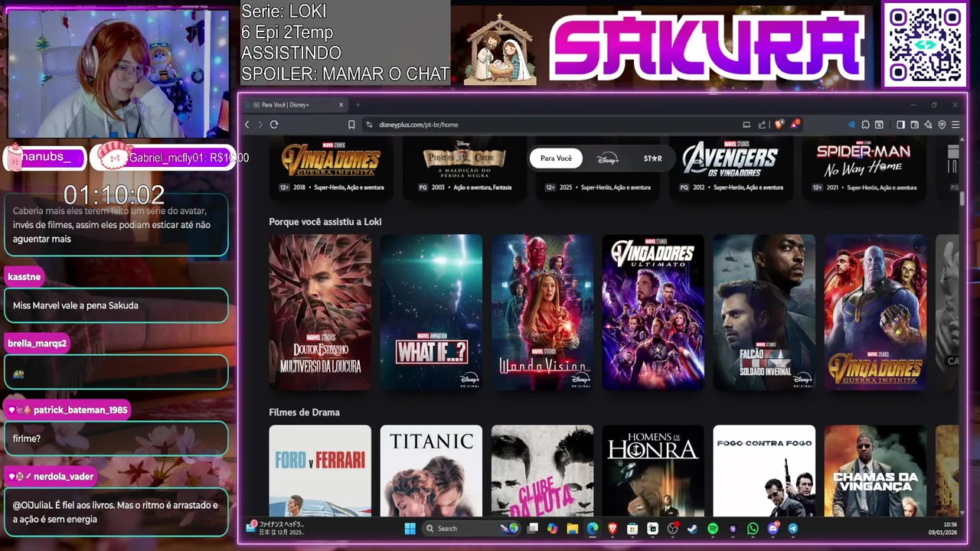Open site settings icon beside the URL
This screenshot has width=980, height=551.
[x=369, y=125]
